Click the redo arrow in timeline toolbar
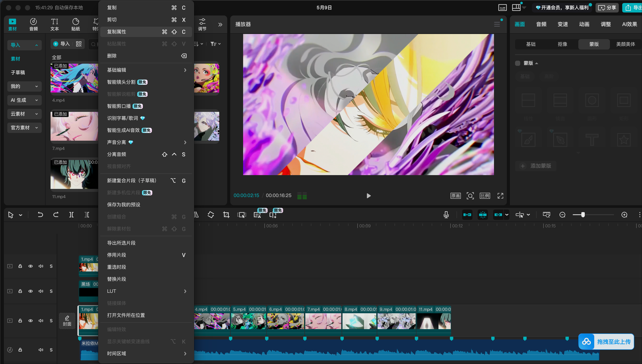Viewport: 642px width, 364px height. click(x=56, y=214)
